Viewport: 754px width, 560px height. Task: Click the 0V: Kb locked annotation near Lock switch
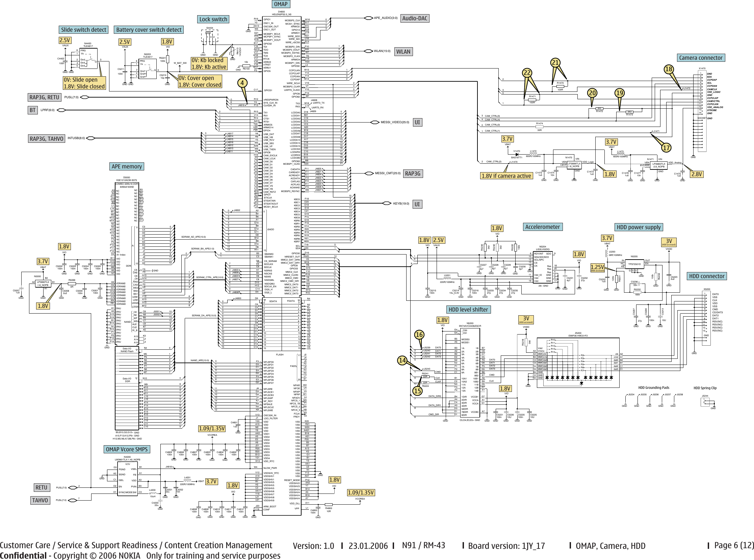click(207, 60)
